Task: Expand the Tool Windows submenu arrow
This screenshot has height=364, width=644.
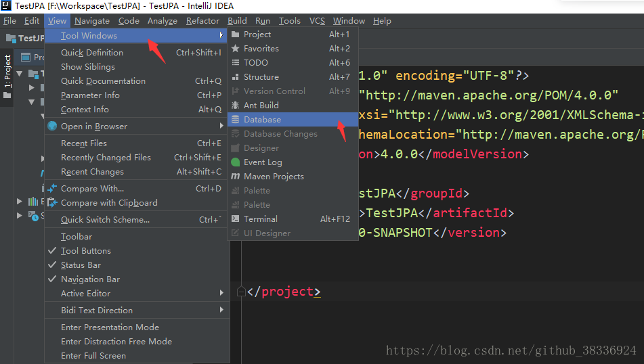Action: click(221, 35)
